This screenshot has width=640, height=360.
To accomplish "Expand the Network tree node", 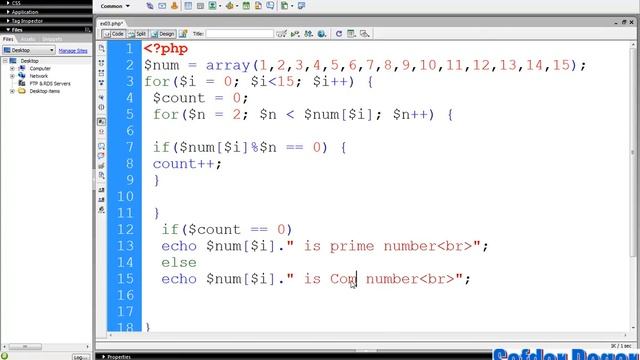I will [12, 76].
